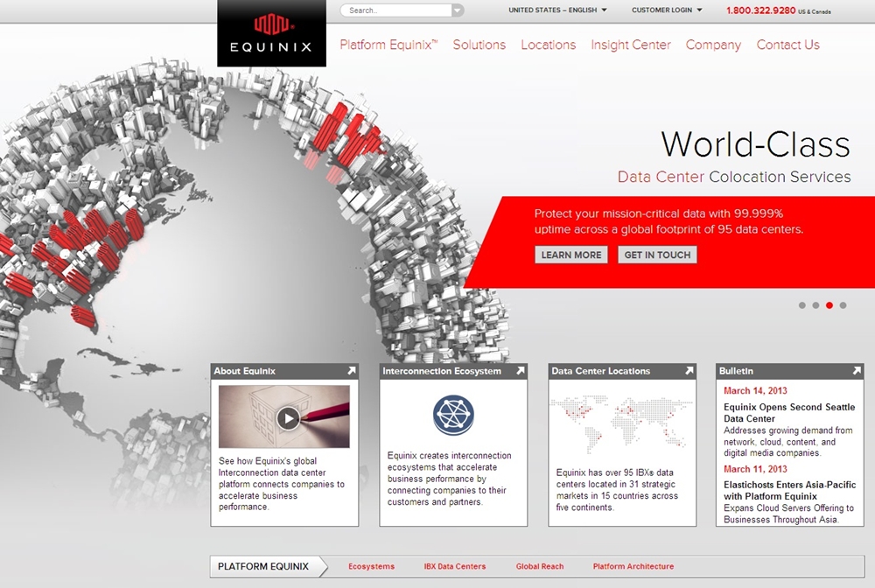The height and width of the screenshot is (588, 875).
Task: Click the Get In Touch button
Action: click(x=657, y=255)
